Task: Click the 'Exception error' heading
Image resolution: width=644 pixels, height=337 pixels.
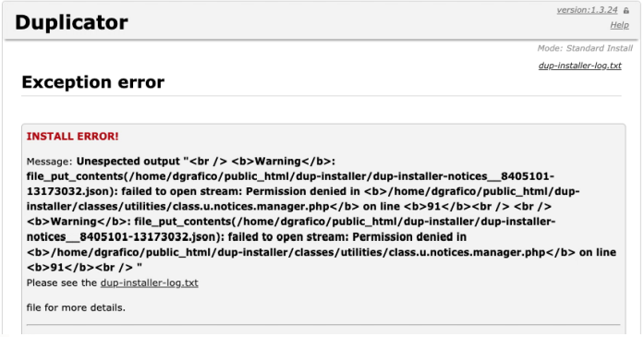Action: tap(93, 82)
